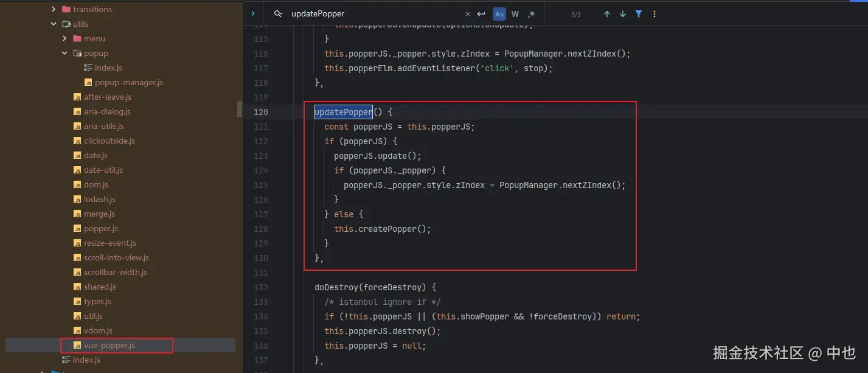This screenshot has width=868, height=373.
Task: Click the JS icon beside dom.js
Action: click(77, 184)
